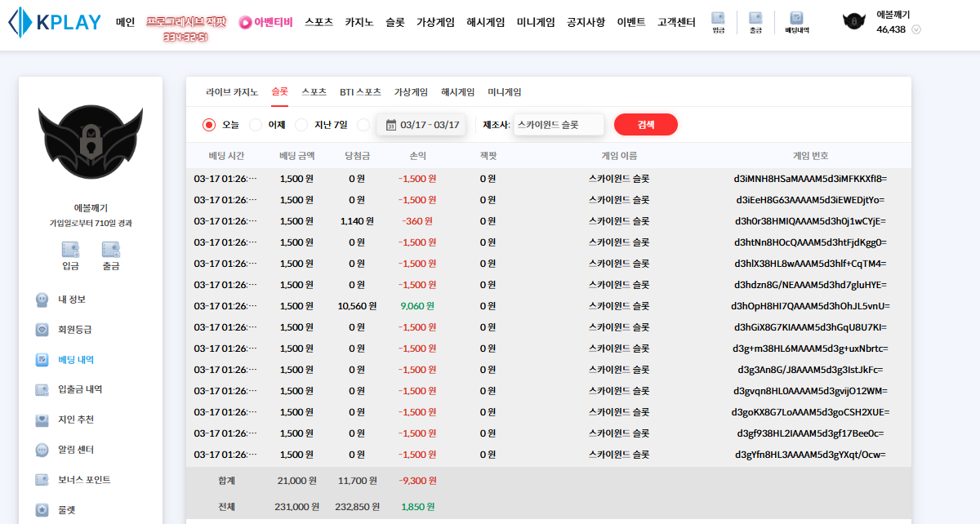
Task: Click the withdrawal (출금) icon in top header
Action: tap(755, 18)
